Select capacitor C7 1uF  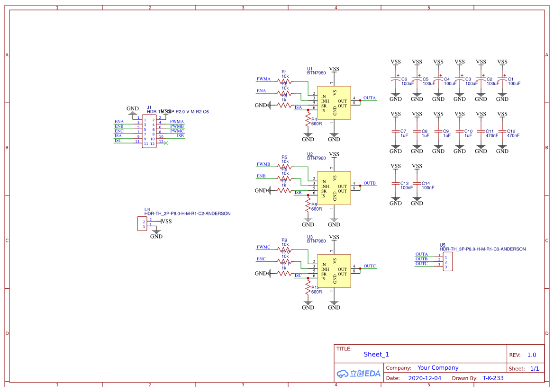tap(396, 131)
